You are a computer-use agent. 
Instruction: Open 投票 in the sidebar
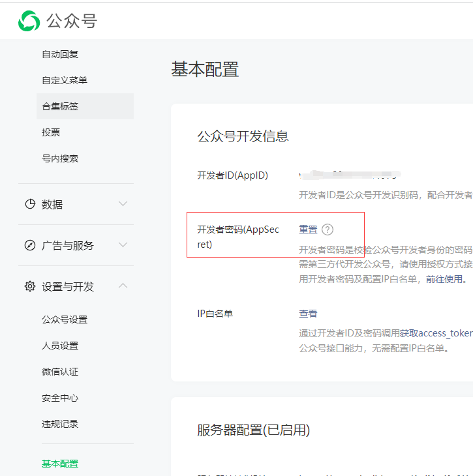click(51, 132)
